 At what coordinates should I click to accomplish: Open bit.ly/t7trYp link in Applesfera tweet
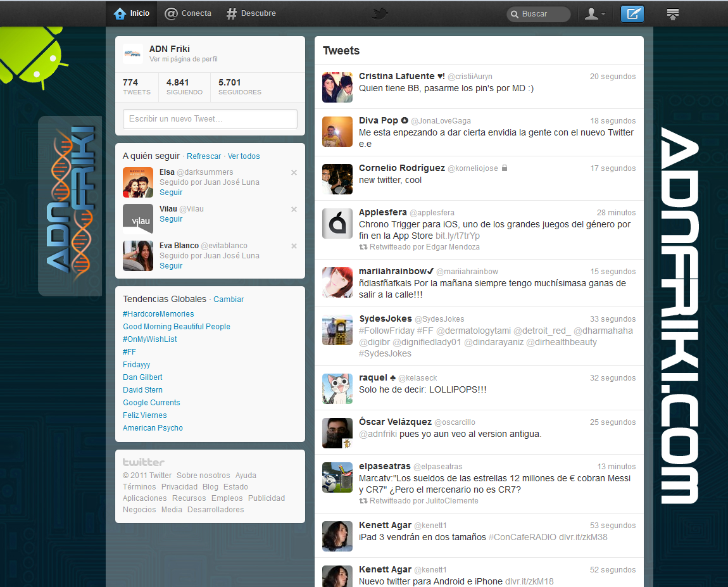pos(458,236)
